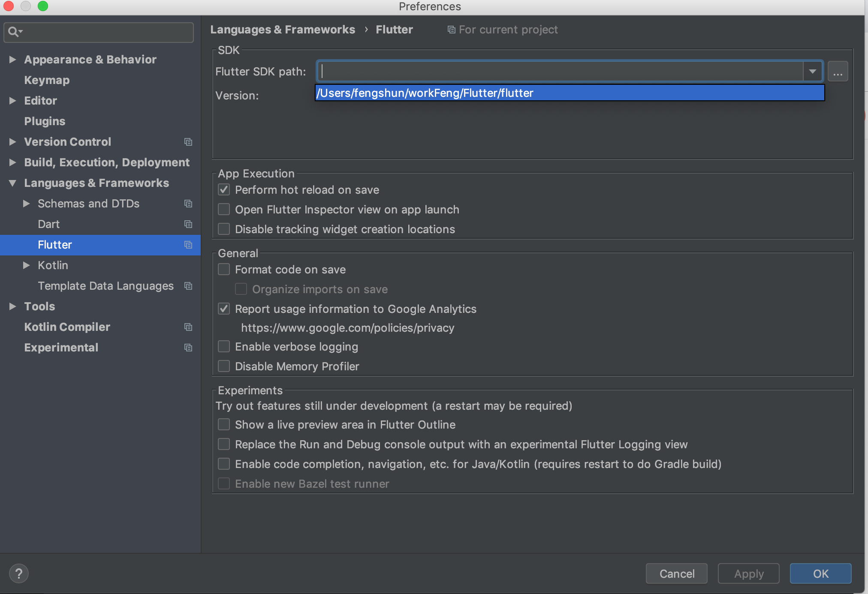Toggle Enable verbose logging checkbox
The image size is (868, 594).
224,347
